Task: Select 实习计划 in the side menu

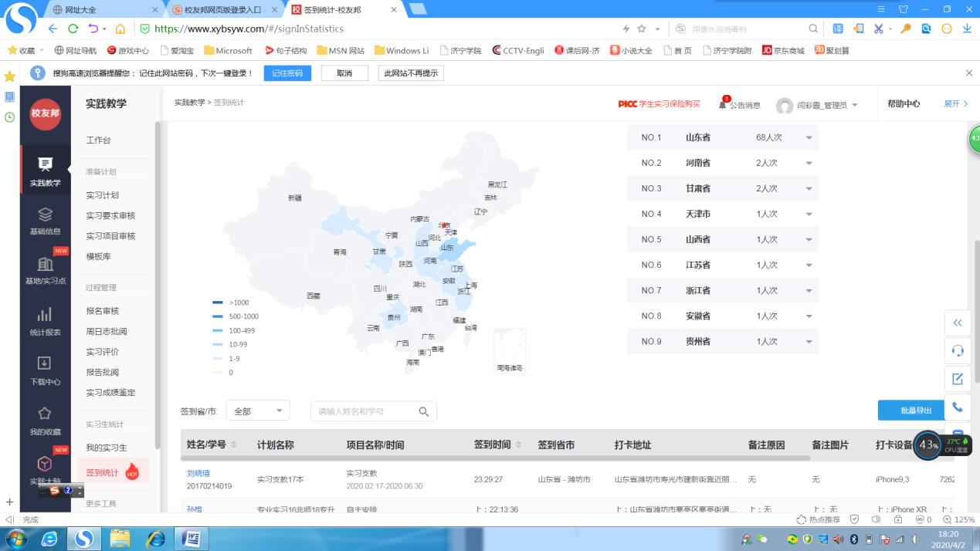Action: pos(103,195)
